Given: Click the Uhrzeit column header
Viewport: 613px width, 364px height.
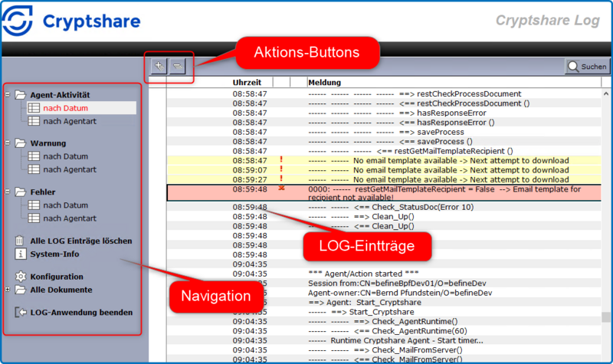Looking at the screenshot, I should point(248,82).
